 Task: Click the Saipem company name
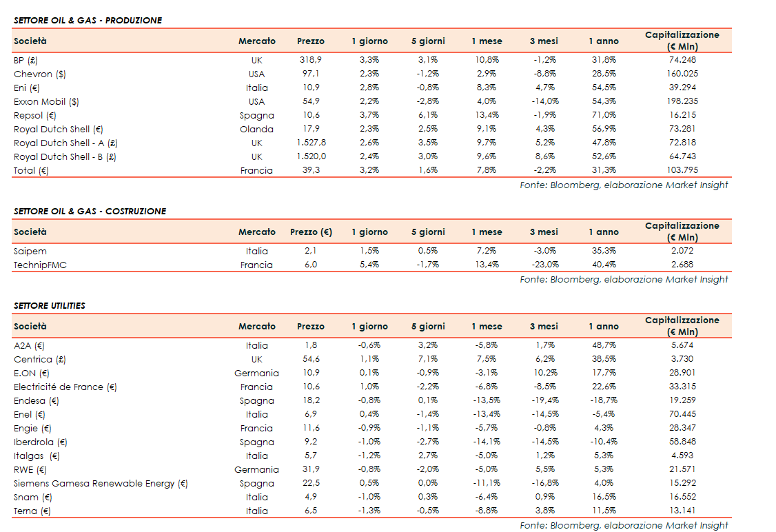[30, 251]
